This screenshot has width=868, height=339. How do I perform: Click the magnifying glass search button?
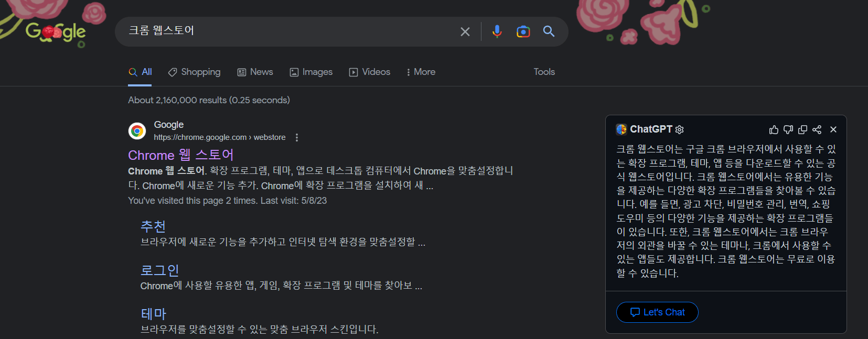point(549,31)
